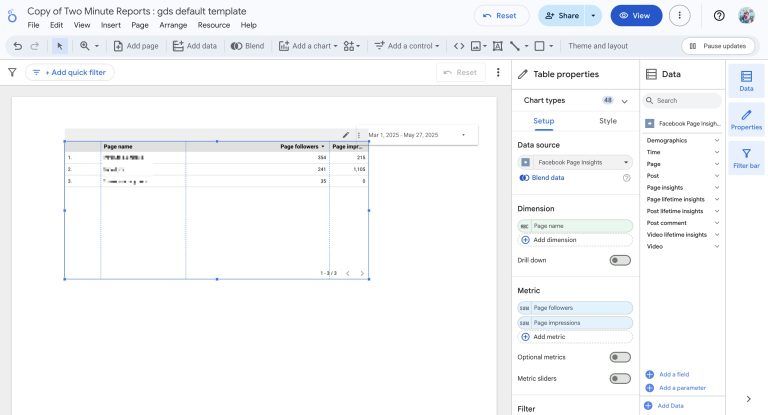Viewport: 768px width, 415px height.
Task: Turn on Metric sliders toggle
Action: pyautogui.click(x=620, y=379)
